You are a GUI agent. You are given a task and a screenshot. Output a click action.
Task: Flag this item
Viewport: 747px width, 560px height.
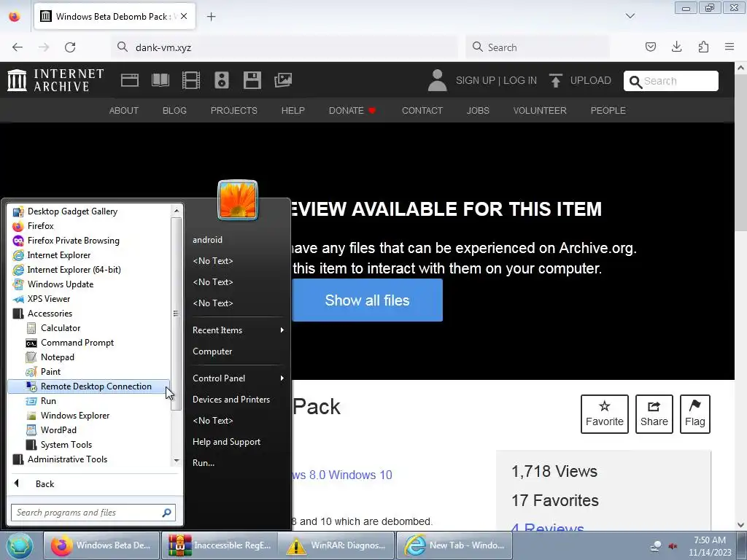point(695,414)
